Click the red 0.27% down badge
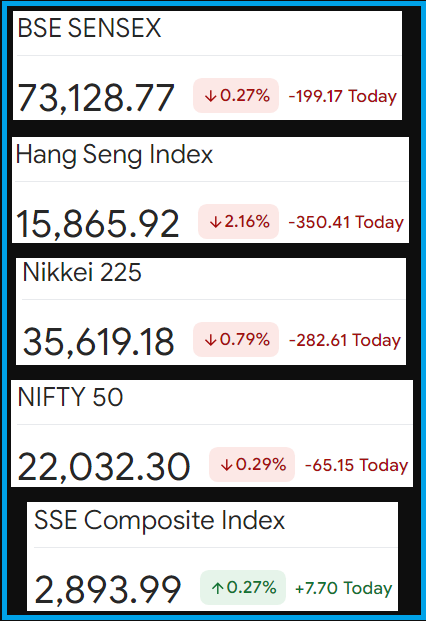This screenshot has height=621, width=426. [x=236, y=95]
